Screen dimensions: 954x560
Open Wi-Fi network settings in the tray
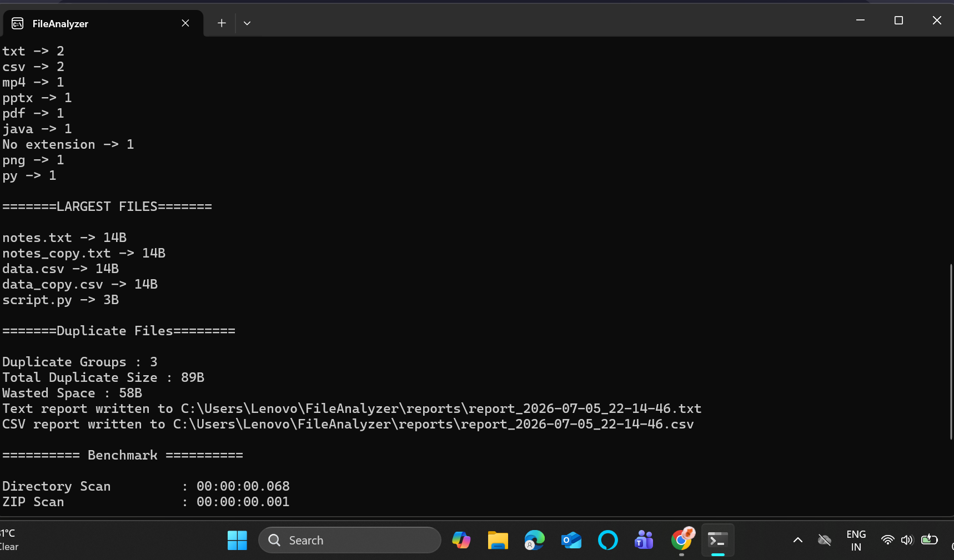click(887, 540)
